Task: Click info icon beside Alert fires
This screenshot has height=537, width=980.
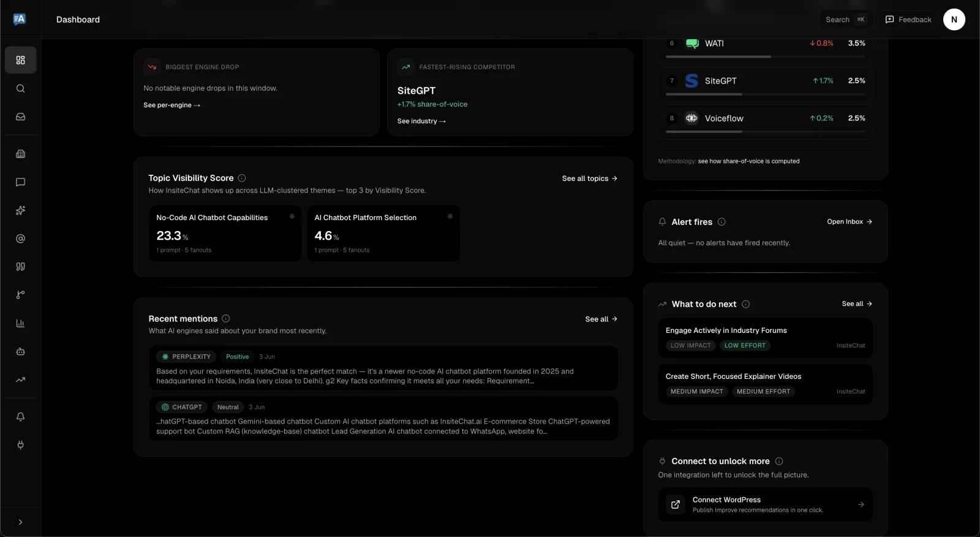Action: pos(722,222)
